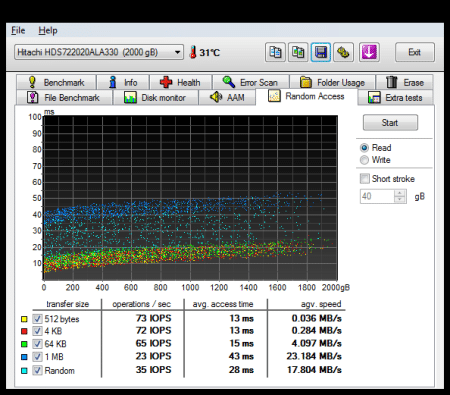Enable the Short stroke checkbox

click(365, 179)
